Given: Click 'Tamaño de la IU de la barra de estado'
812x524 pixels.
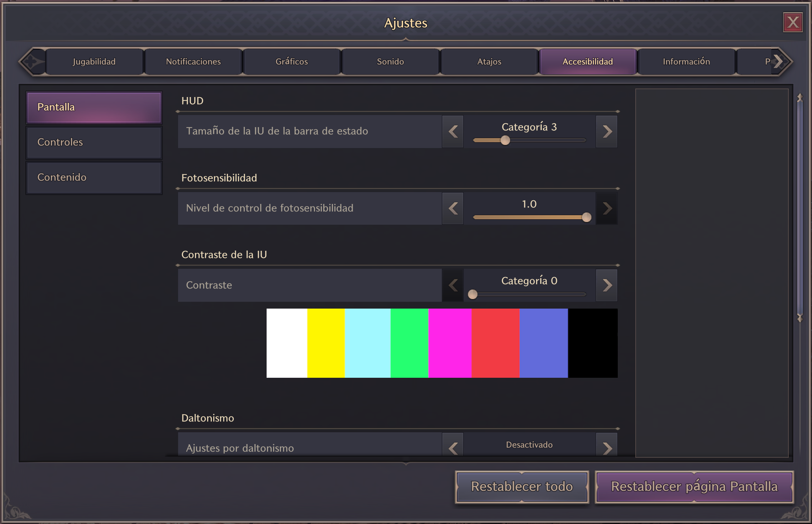Looking at the screenshot, I should tap(277, 131).
